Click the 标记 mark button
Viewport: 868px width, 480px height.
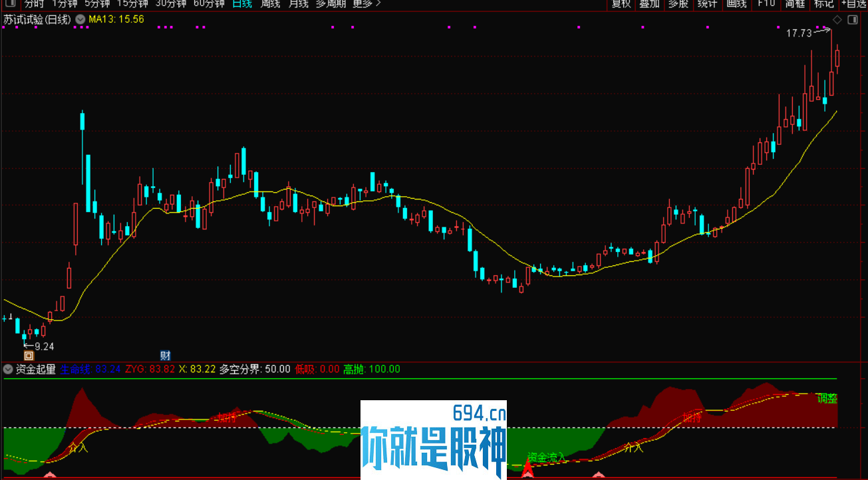coord(823,3)
